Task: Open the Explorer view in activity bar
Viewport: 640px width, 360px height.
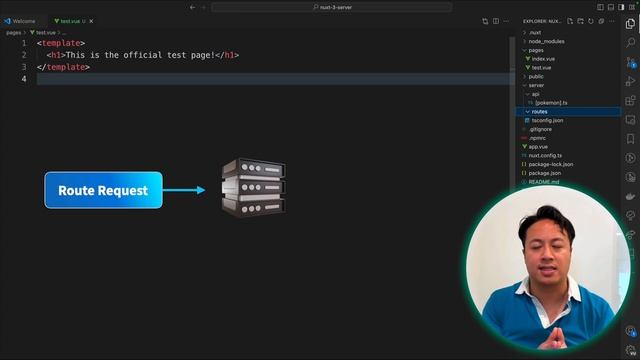Action: (630, 24)
